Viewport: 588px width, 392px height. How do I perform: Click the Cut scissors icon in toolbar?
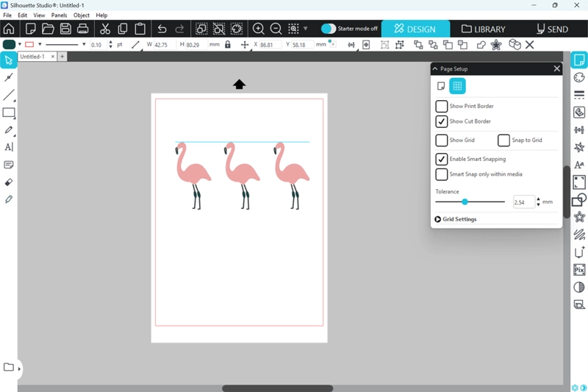click(105, 29)
